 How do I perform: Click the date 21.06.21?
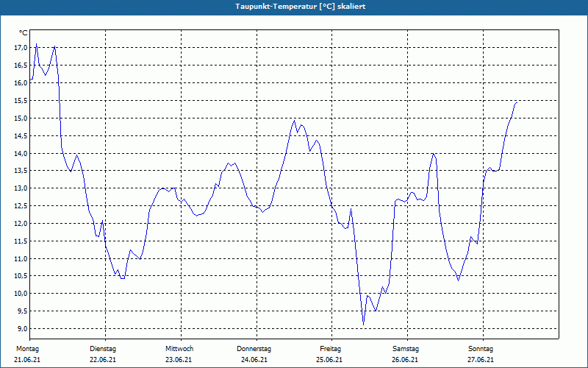click(x=27, y=360)
